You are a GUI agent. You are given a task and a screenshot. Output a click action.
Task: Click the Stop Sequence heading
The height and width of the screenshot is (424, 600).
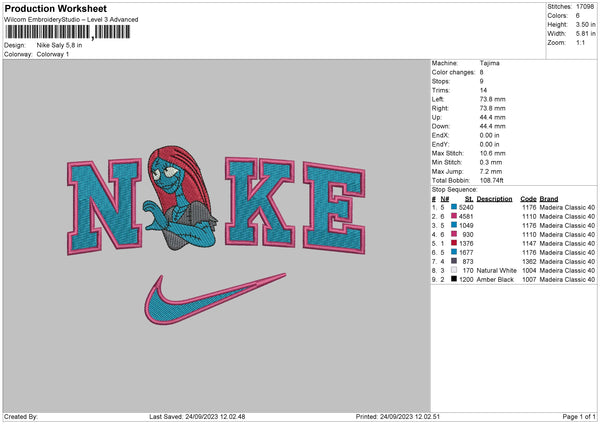455,190
